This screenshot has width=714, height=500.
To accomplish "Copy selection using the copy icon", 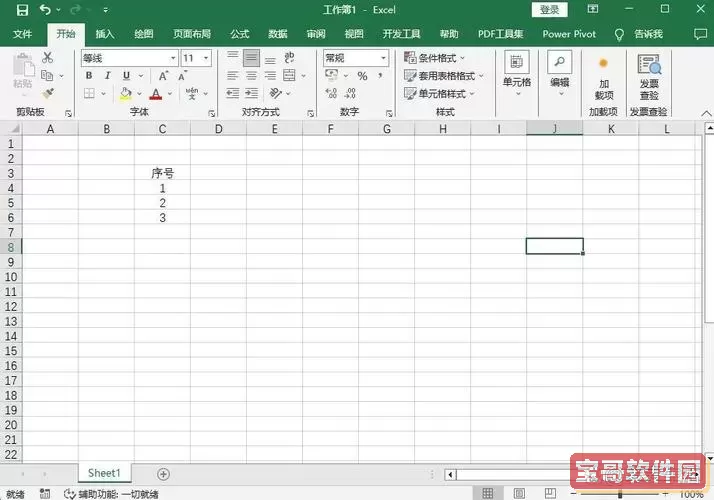I will click(x=47, y=76).
